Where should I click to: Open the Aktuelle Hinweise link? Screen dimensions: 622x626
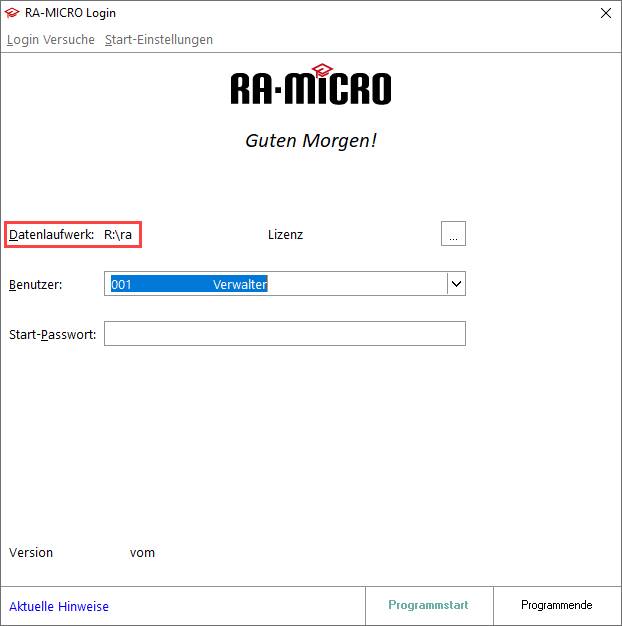[59, 606]
